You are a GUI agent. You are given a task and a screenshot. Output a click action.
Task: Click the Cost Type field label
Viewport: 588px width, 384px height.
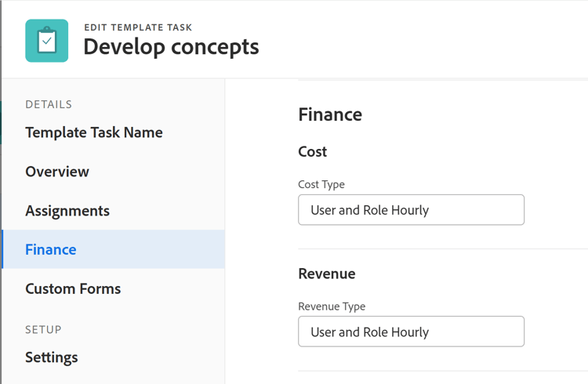tap(321, 184)
